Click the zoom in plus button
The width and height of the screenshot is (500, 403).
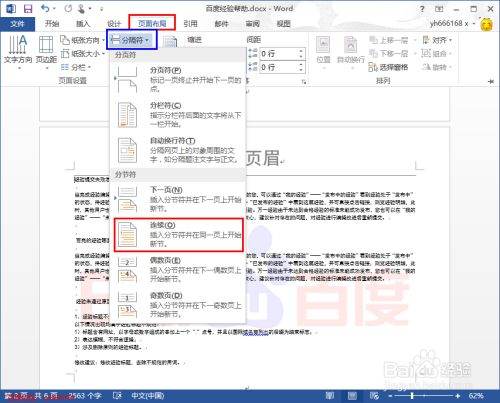(457, 396)
